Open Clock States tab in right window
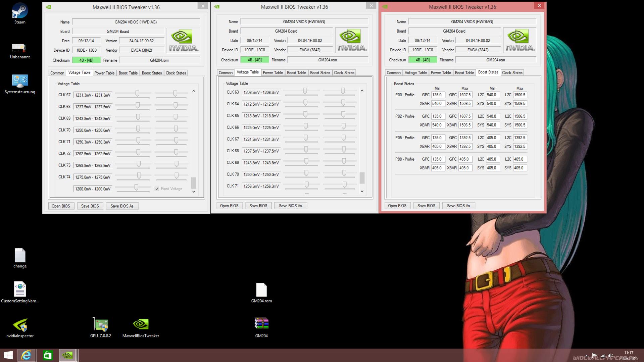Screen dimensions: 644x362 click(512, 72)
